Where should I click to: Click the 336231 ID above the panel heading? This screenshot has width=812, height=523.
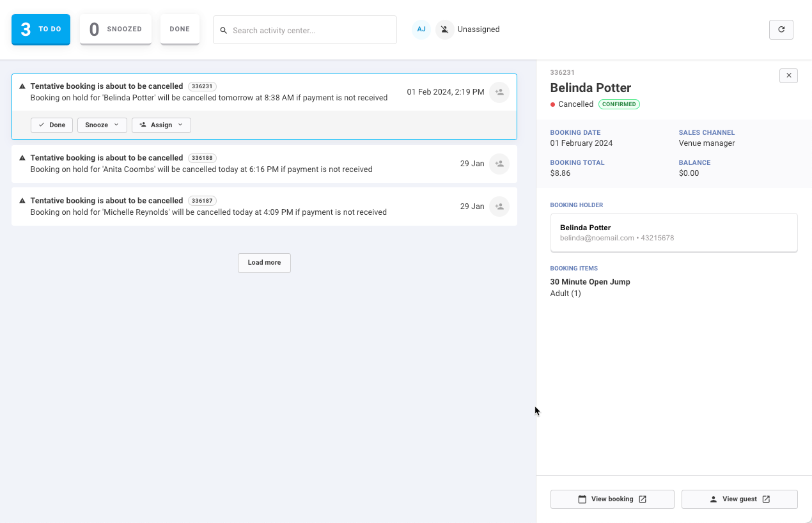[563, 73]
